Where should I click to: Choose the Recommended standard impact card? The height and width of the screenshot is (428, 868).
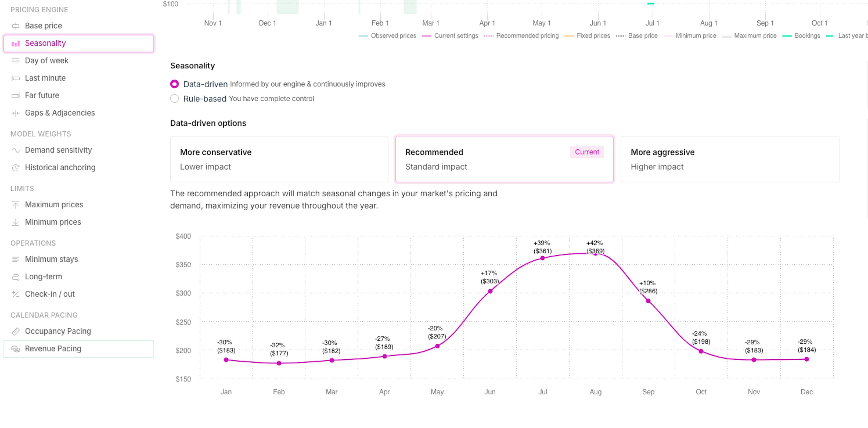tap(505, 159)
